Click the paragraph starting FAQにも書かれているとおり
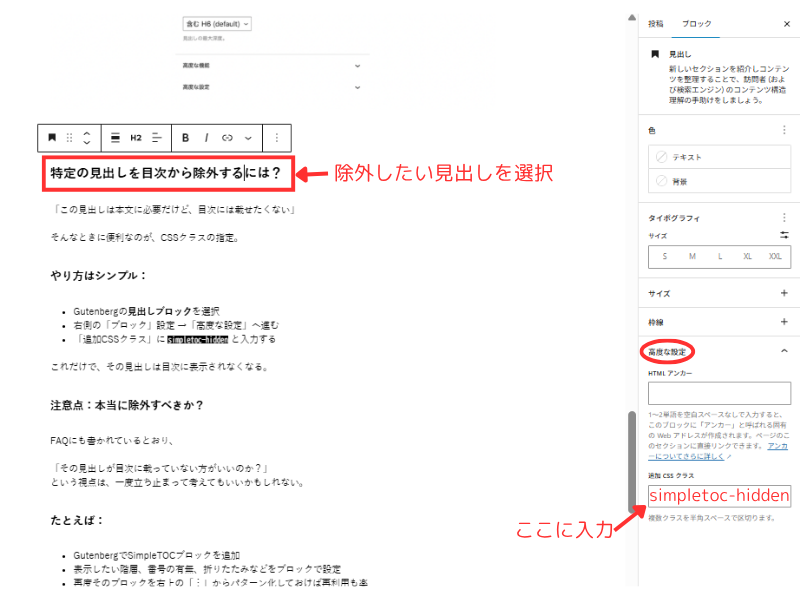This screenshot has width=800, height=600. (x=112, y=441)
